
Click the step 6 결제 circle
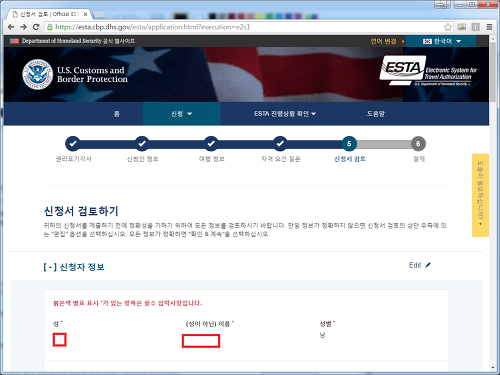(x=418, y=144)
